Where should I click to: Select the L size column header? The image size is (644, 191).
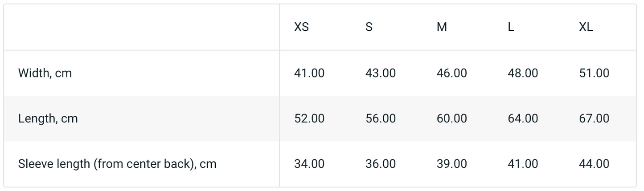tap(511, 27)
